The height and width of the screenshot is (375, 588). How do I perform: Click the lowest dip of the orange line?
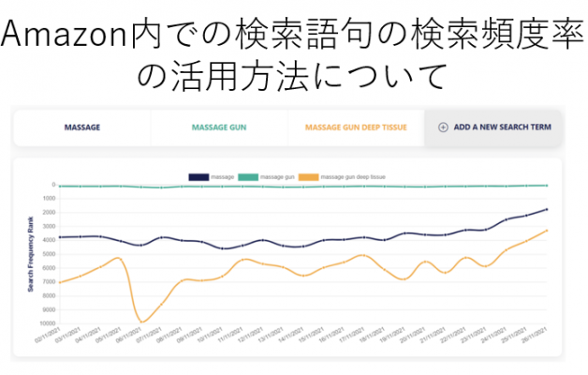pyautogui.click(x=142, y=322)
